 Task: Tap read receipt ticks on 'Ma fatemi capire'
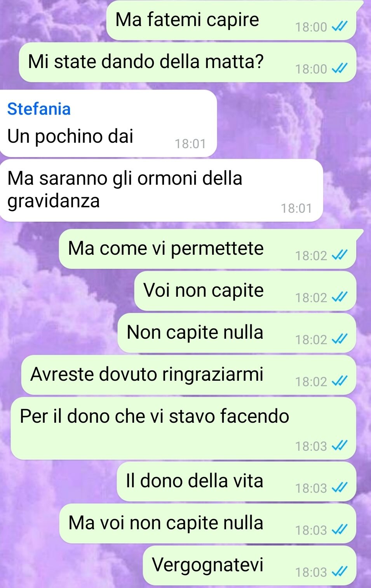point(339,26)
